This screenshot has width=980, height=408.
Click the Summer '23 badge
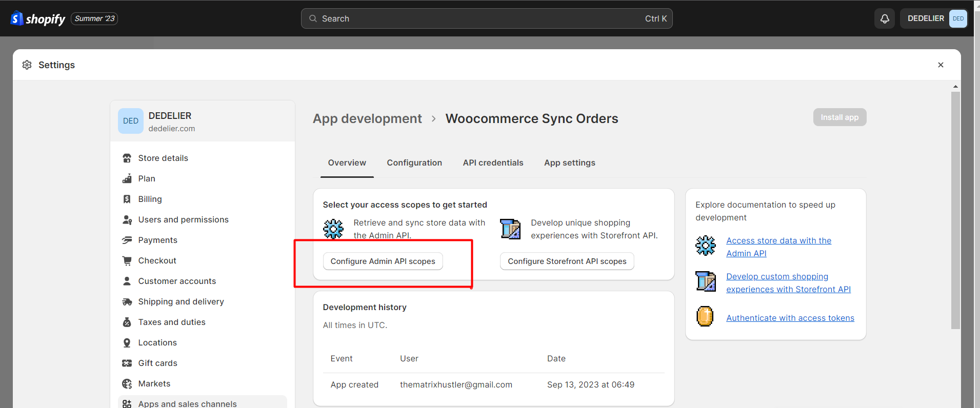[x=94, y=18]
